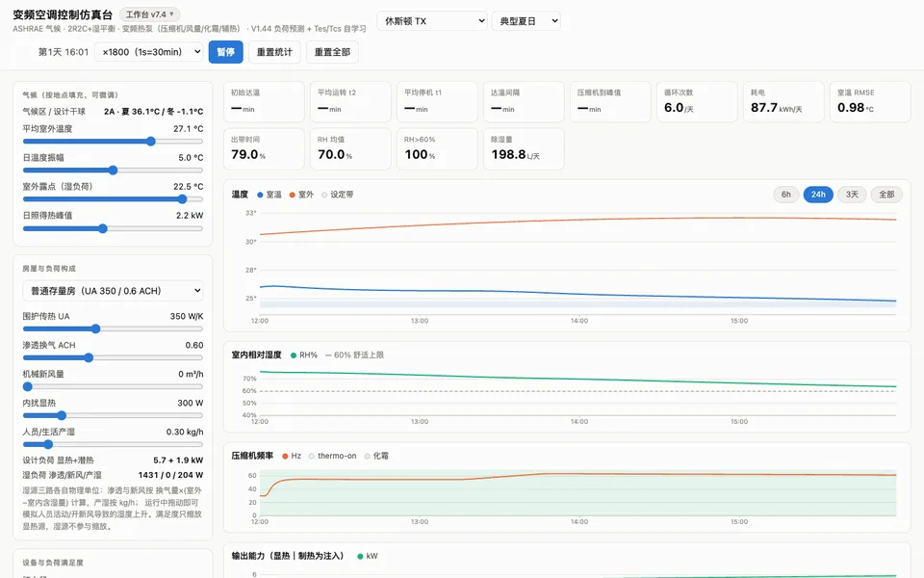Adjust the 室外露点 slider

(x=114, y=199)
